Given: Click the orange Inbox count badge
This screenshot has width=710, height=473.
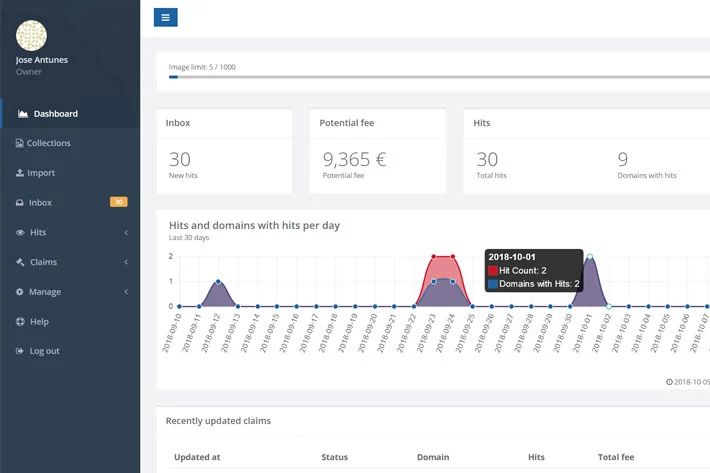Looking at the screenshot, I should [x=119, y=202].
